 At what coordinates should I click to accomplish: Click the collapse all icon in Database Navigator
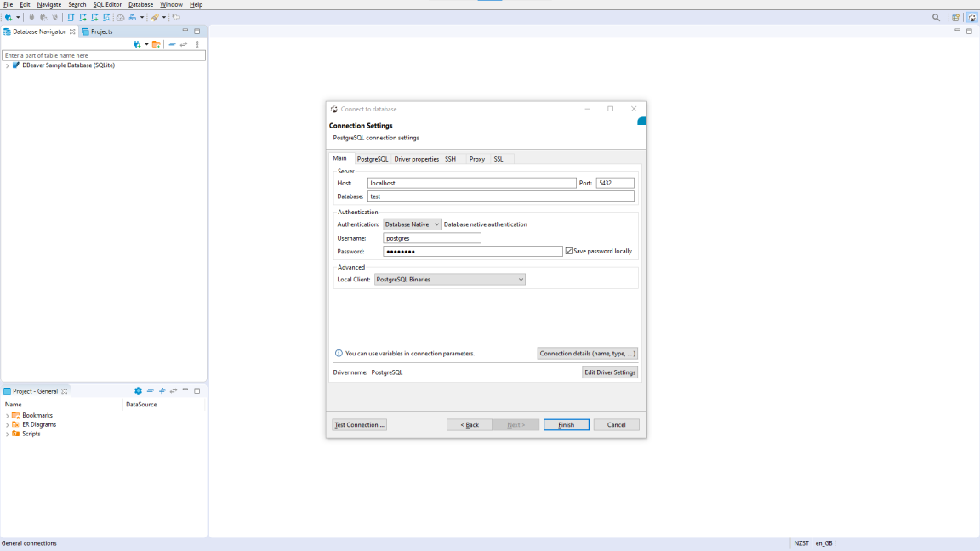(x=172, y=44)
